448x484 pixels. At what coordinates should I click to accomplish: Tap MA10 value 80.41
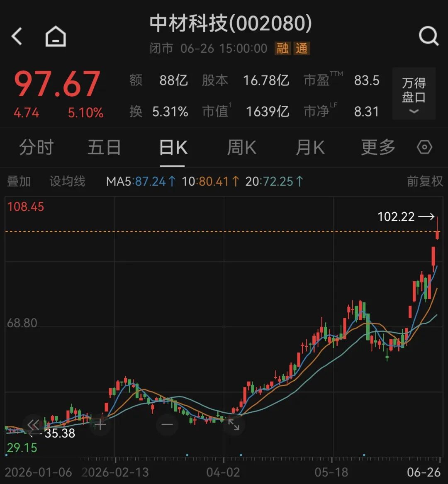coord(213,182)
